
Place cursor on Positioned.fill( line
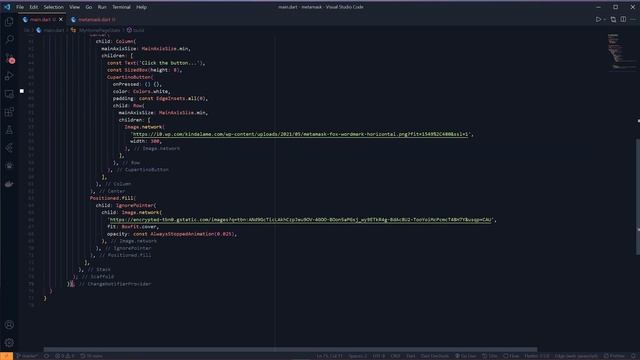pos(113,198)
